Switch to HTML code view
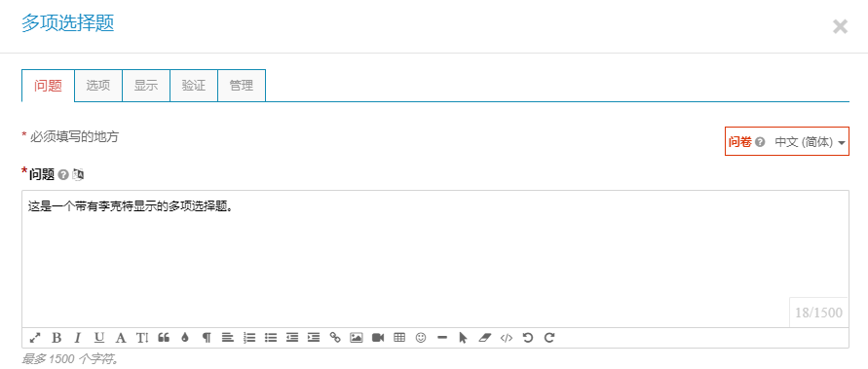The image size is (868, 369). click(x=507, y=338)
